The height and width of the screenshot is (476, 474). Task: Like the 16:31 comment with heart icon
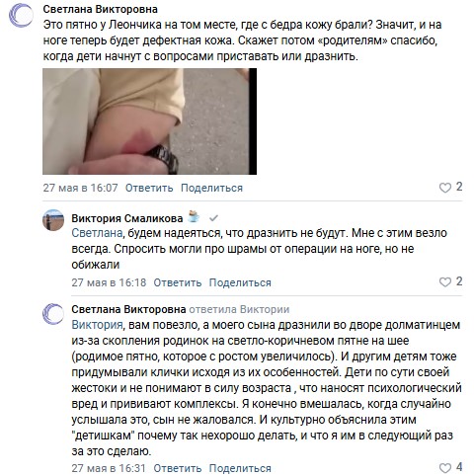445,468
